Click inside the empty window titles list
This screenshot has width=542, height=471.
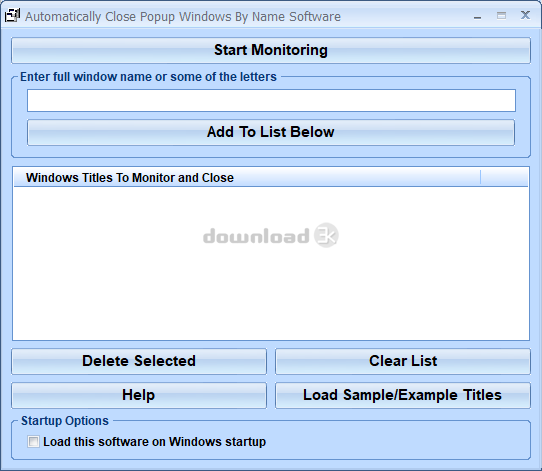(271, 263)
